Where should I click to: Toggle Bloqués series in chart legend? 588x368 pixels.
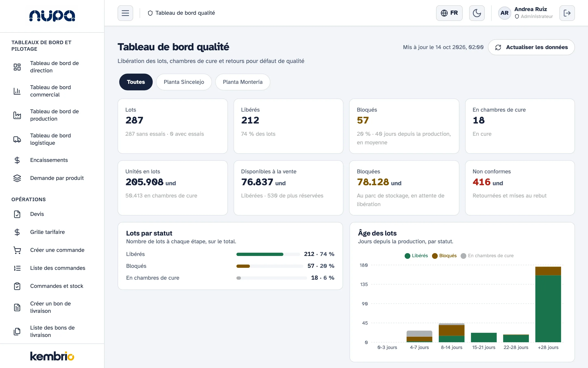pyautogui.click(x=444, y=256)
